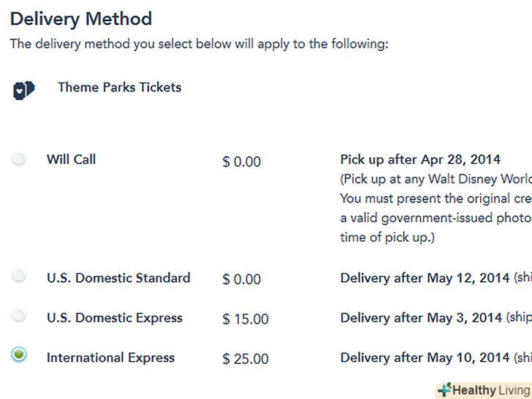Screen dimensions: 532x399
Task: Click "Delivery after May 10, 2014" text
Action: tap(425, 358)
